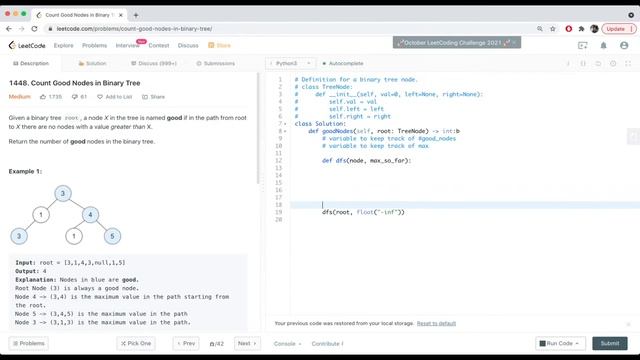Click the description panel scrollbar
This screenshot has width=640, height=360.
click(x=258, y=128)
